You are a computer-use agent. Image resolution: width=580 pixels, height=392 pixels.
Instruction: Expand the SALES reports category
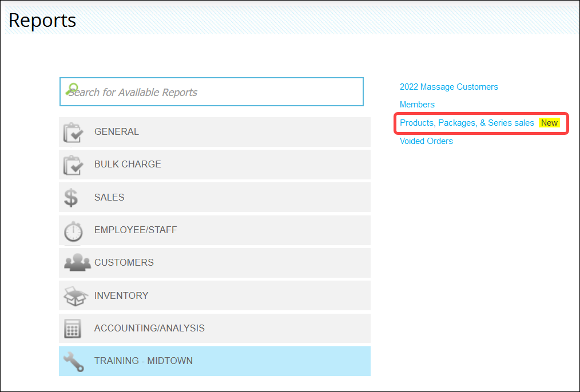tap(214, 197)
